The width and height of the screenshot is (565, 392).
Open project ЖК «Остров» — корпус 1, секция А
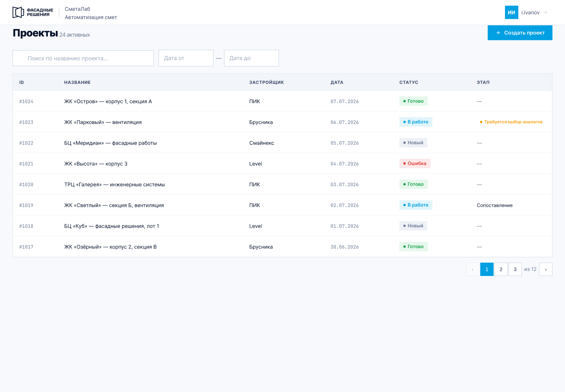point(108,101)
